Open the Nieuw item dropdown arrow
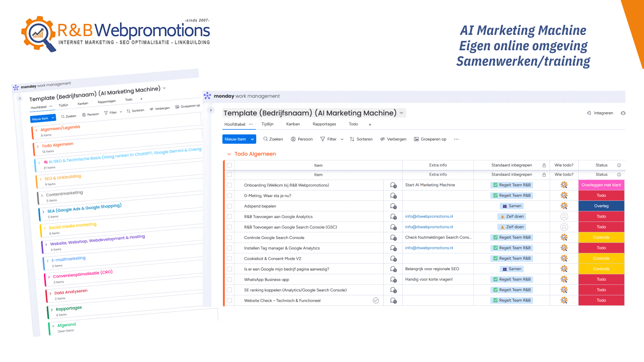Image resolution: width=644 pixels, height=362 pixels. pyautogui.click(x=252, y=139)
